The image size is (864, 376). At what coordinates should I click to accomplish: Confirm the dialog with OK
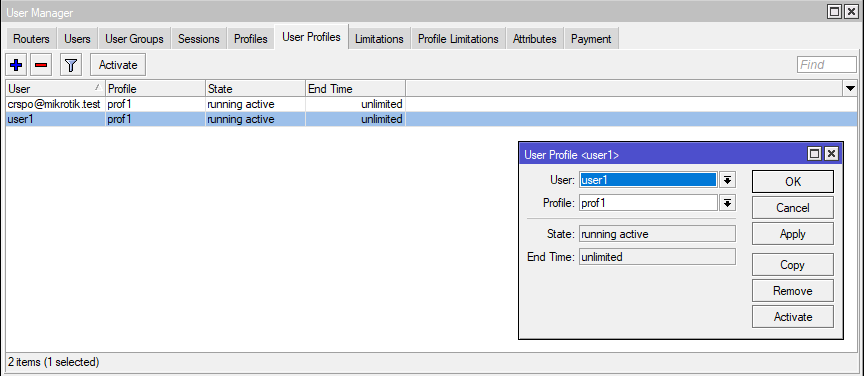pos(792,181)
